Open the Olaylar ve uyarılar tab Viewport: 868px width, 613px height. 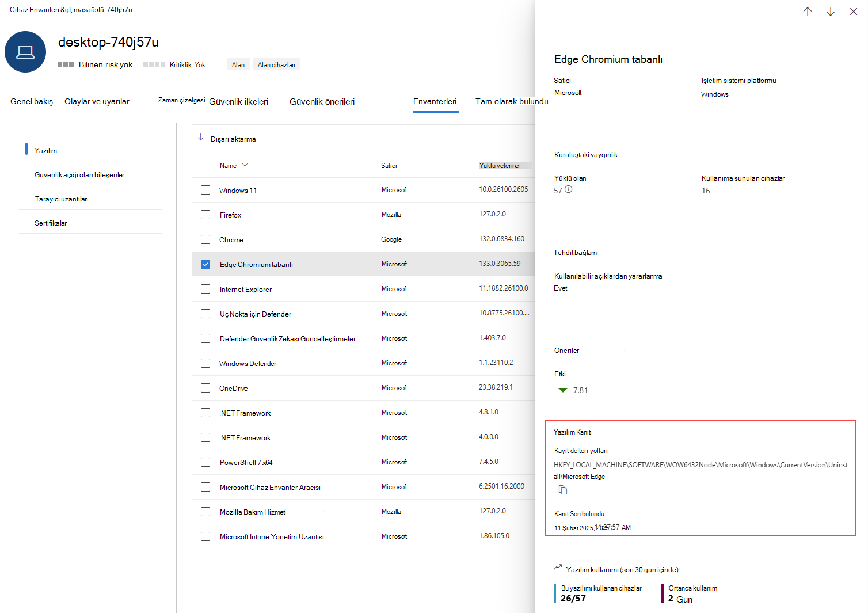pyautogui.click(x=97, y=101)
